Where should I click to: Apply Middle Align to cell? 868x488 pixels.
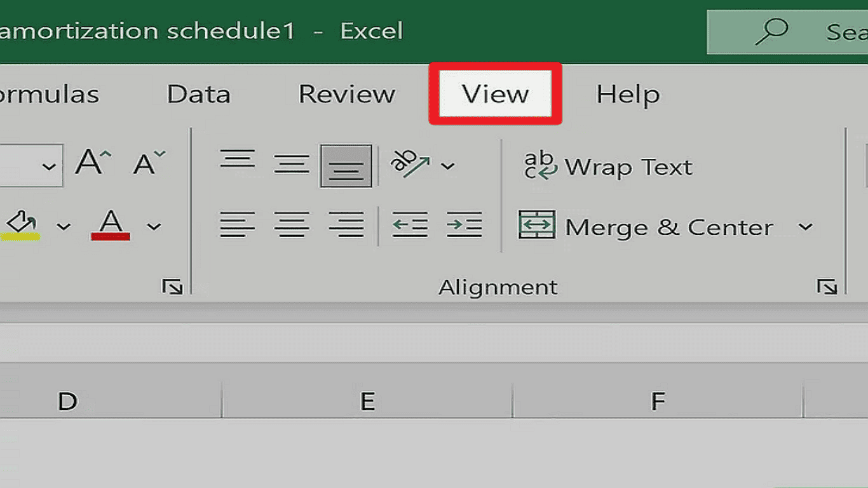(x=292, y=165)
